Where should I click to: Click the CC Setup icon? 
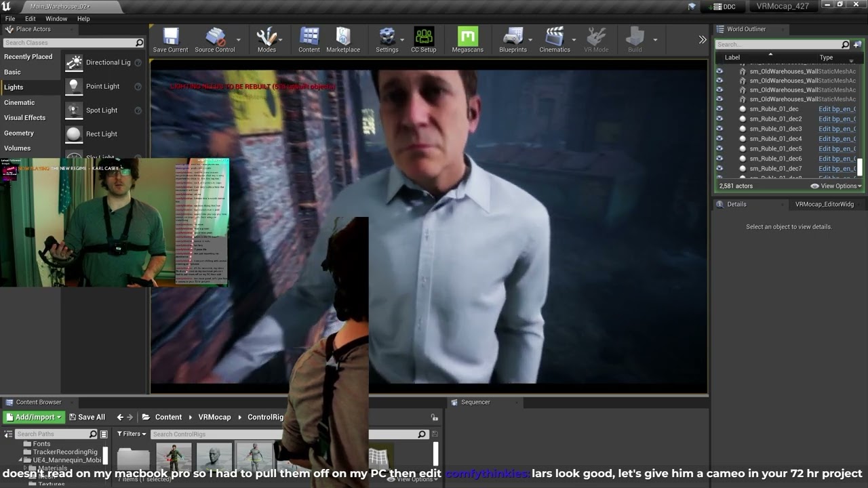424,40
